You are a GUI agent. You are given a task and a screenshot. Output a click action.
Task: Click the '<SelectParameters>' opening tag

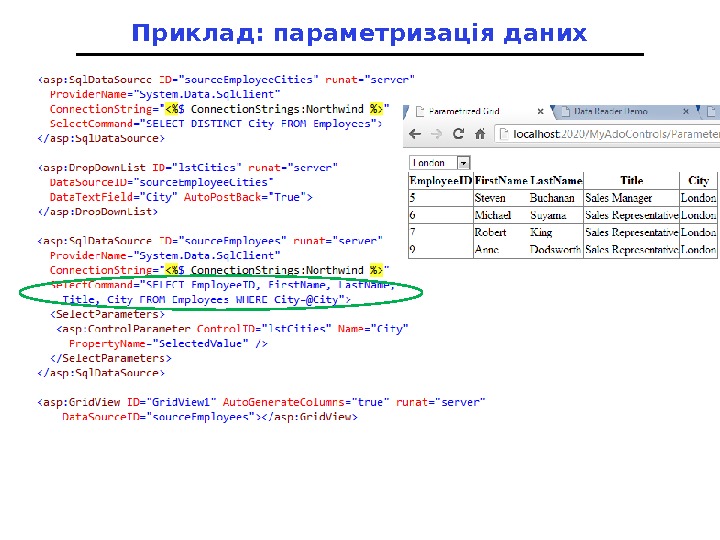point(107,314)
